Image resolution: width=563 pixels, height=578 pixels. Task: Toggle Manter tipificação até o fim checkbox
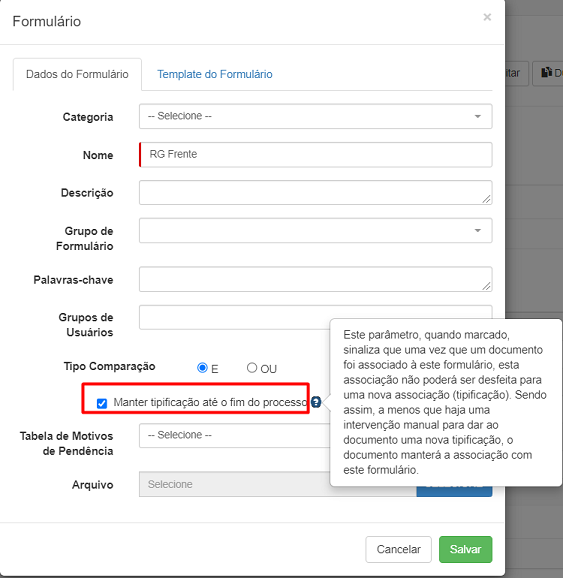click(102, 403)
